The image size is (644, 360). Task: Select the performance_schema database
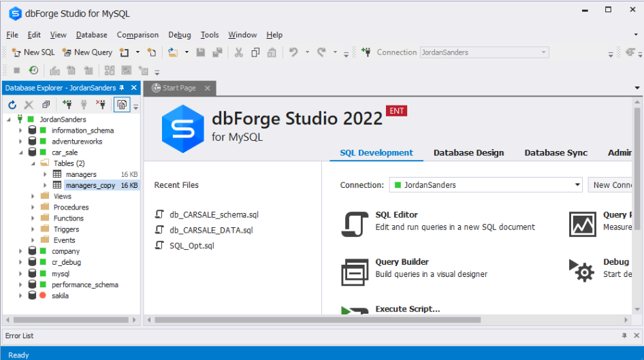click(84, 284)
